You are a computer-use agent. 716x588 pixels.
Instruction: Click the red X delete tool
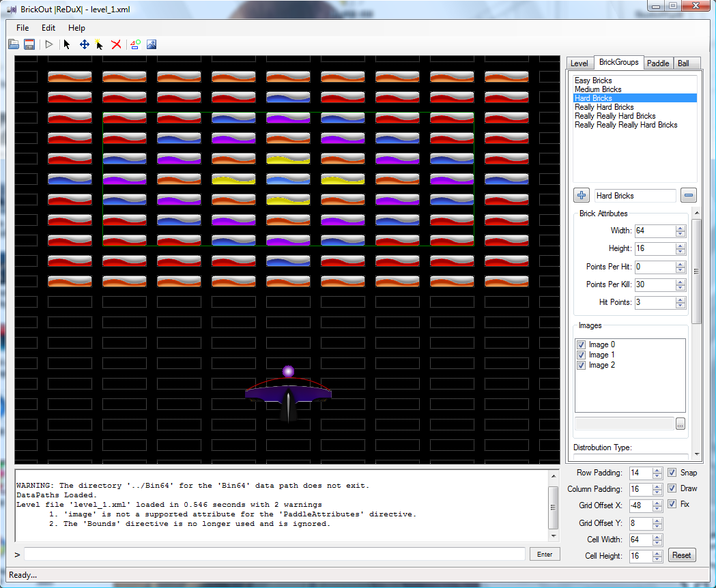(x=116, y=44)
